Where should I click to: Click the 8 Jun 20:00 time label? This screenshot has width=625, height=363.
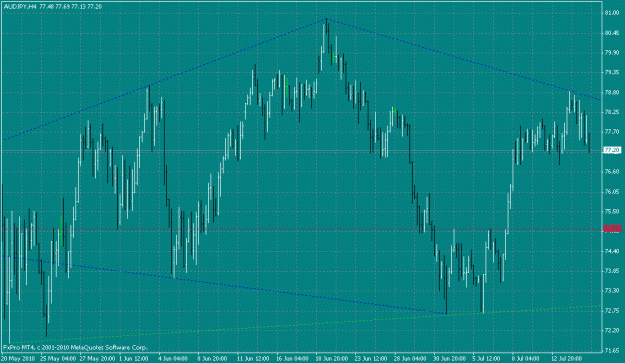point(212,358)
